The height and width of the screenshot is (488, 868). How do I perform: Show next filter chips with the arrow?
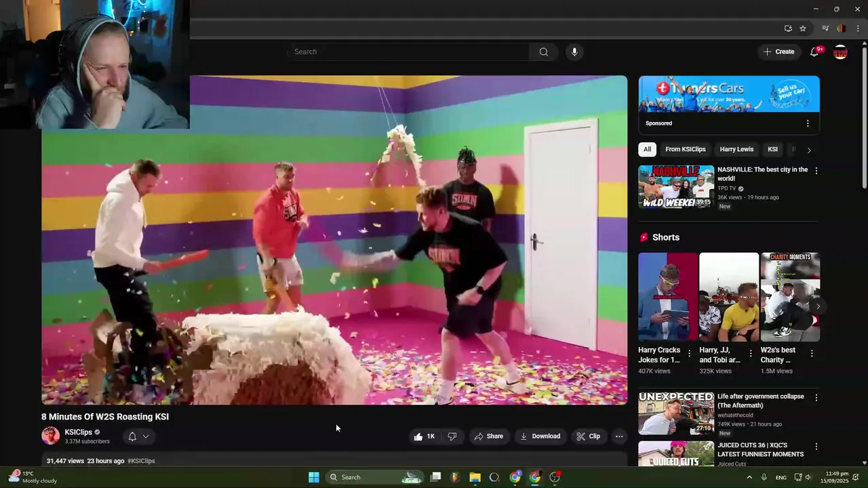pos(809,150)
